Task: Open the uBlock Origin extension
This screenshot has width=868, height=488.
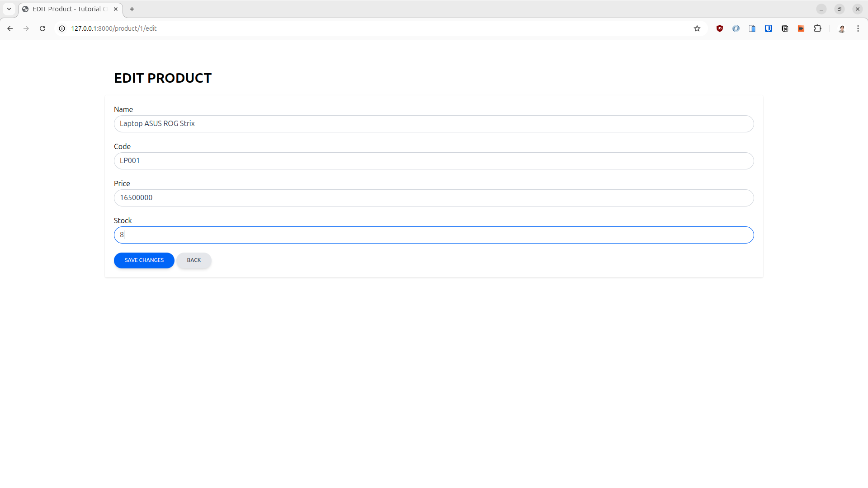Action: click(x=720, y=28)
